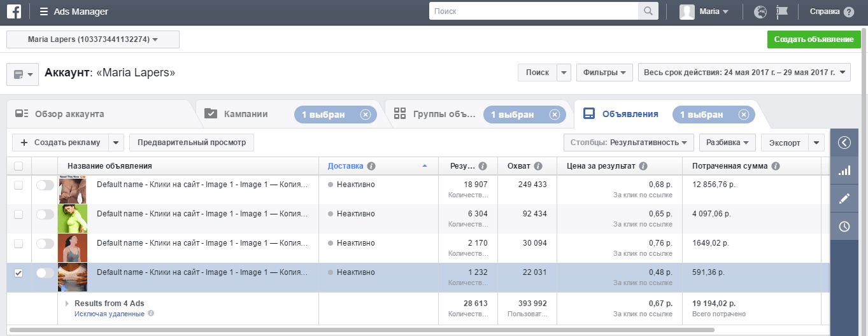The height and width of the screenshot is (336, 868).
Task: Click the Поиск input field at top
Action: tap(534, 11)
